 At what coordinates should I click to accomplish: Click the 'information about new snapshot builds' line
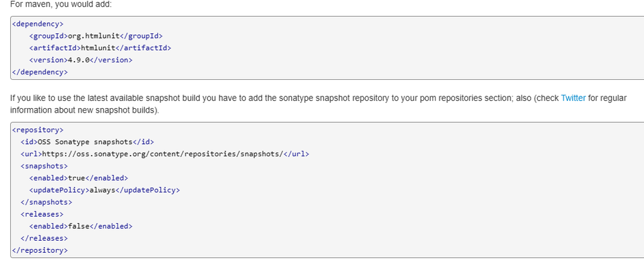click(84, 111)
